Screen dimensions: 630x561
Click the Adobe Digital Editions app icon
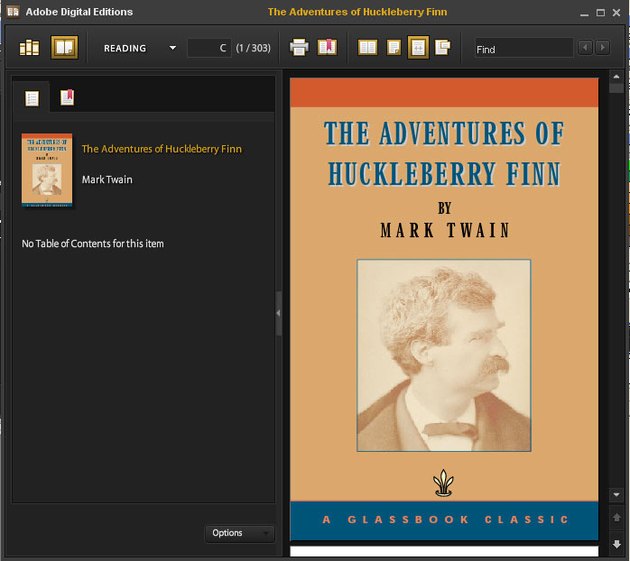click(13, 12)
